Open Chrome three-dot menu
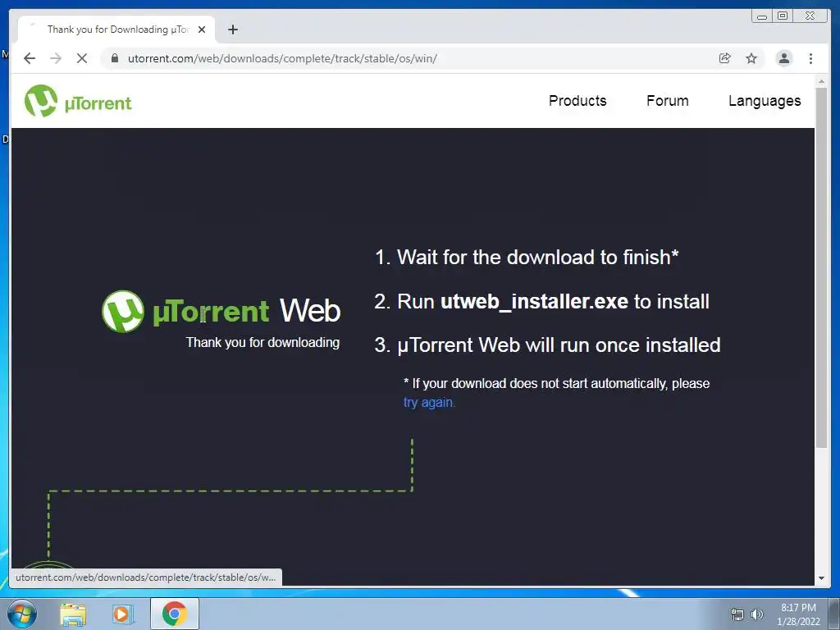Screen dimensions: 840x630 (810, 58)
